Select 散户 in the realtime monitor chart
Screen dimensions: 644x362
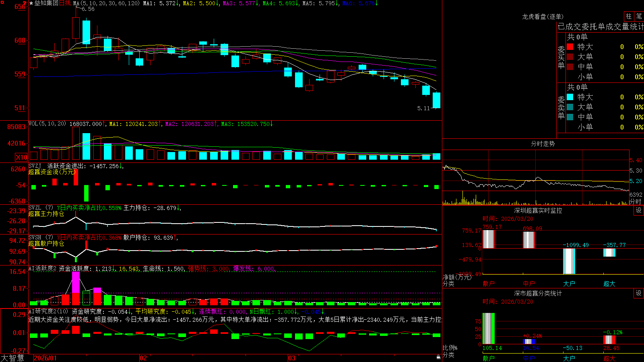click(x=489, y=284)
